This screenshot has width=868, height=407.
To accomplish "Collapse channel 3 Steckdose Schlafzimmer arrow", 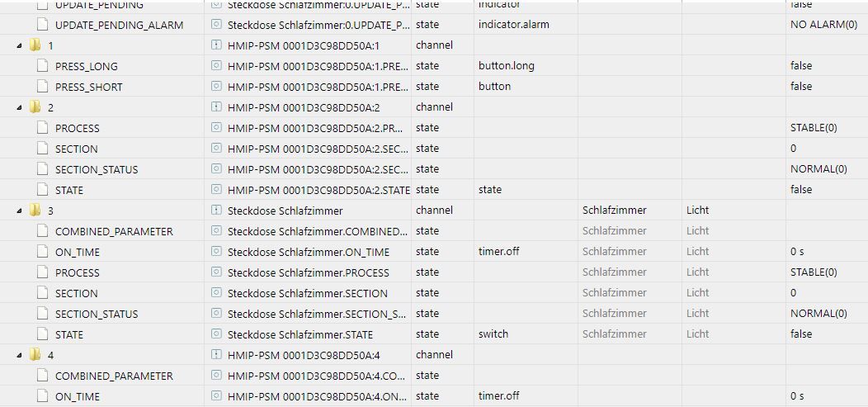I will coord(20,211).
